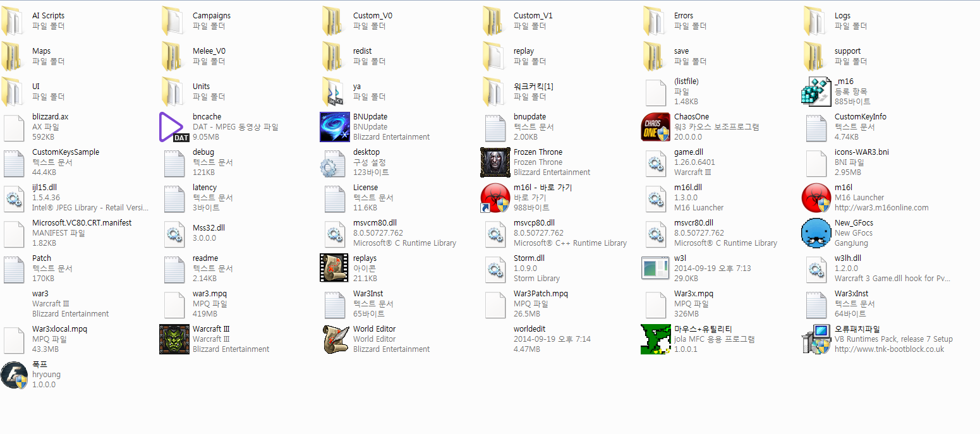Select the m16l shortcut icon
980x434 pixels.
tap(495, 198)
